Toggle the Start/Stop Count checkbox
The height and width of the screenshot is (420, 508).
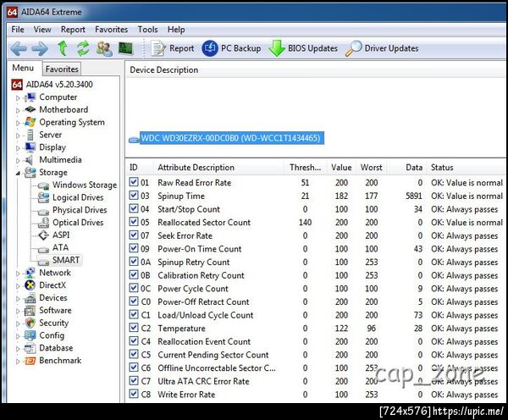pos(134,208)
